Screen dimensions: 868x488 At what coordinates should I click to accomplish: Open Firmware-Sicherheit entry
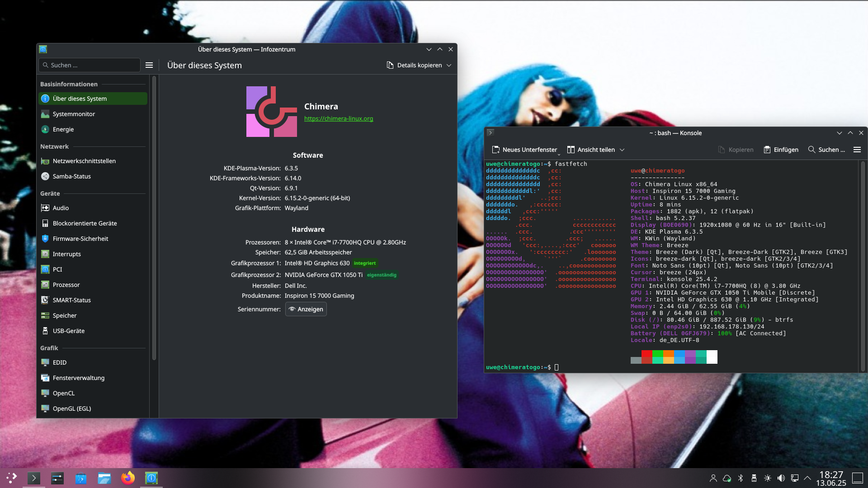(93, 239)
